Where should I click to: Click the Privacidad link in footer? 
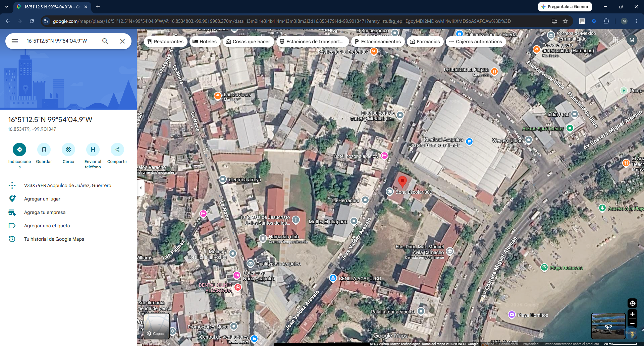(x=530, y=344)
